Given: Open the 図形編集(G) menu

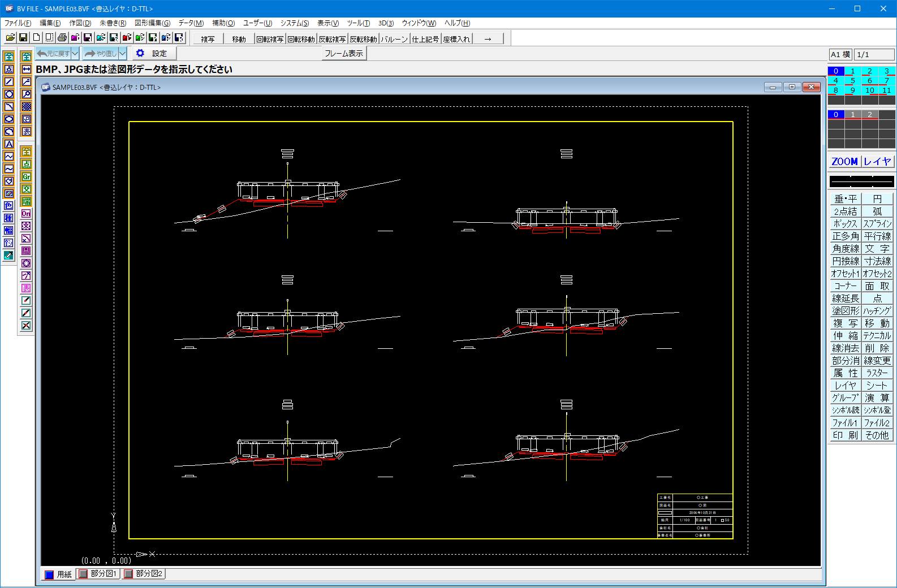Looking at the screenshot, I should coord(152,23).
